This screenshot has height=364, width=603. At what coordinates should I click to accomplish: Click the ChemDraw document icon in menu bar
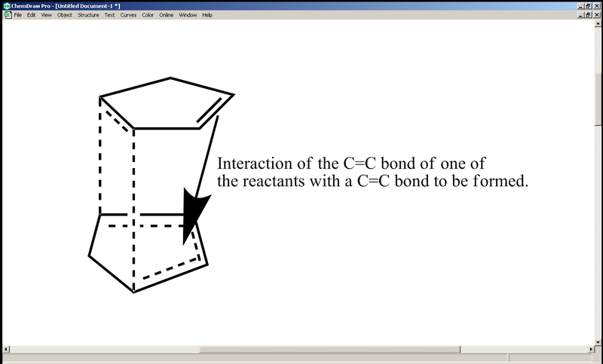8,15
